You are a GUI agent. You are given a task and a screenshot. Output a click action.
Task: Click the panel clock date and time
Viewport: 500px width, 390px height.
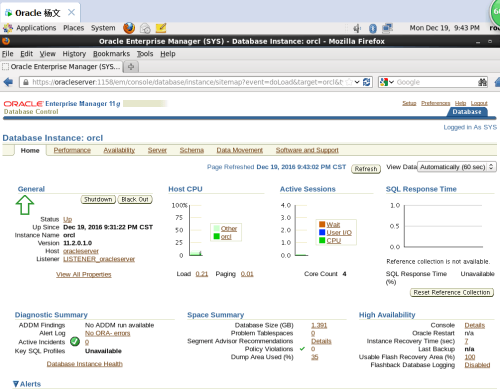tap(444, 28)
